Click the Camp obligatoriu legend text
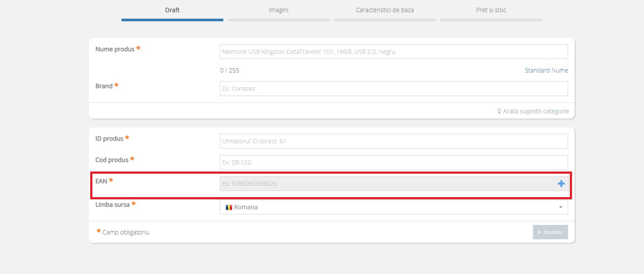The image size is (644, 274). tap(126, 232)
